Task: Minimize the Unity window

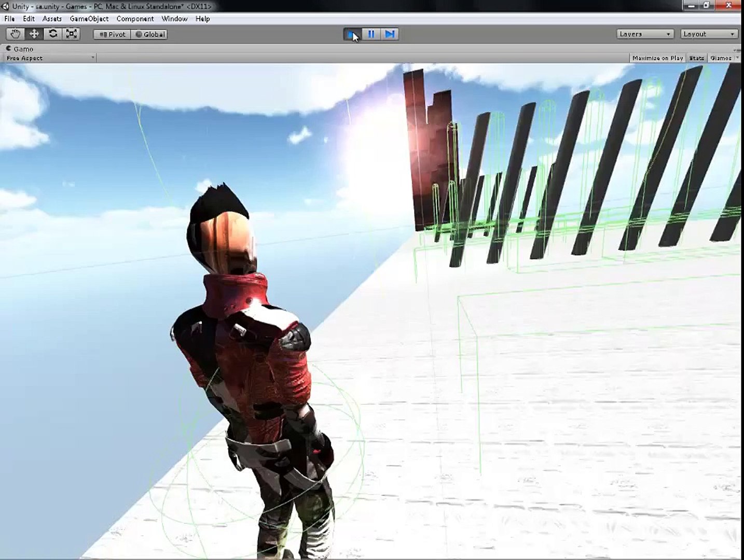Action: click(x=692, y=5)
